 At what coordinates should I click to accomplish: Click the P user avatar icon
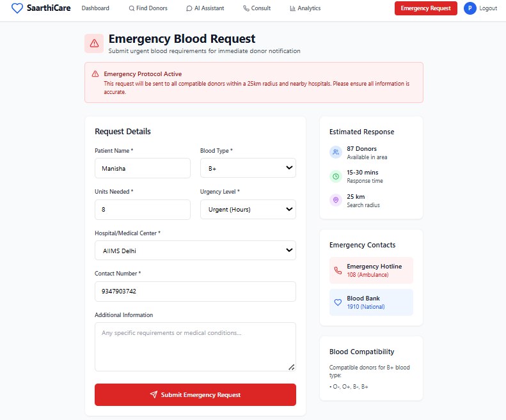470,8
